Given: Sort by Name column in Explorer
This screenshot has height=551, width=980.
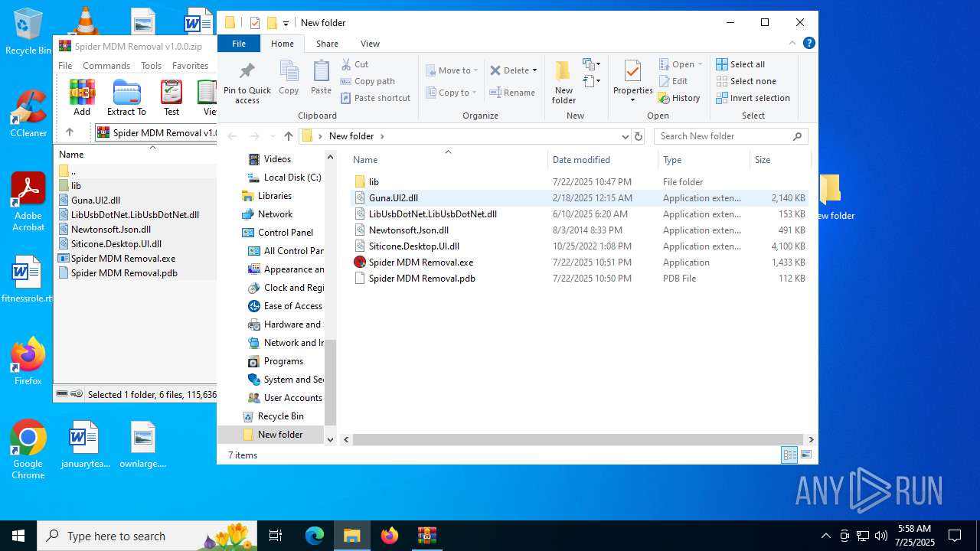Looking at the screenshot, I should point(448,160).
